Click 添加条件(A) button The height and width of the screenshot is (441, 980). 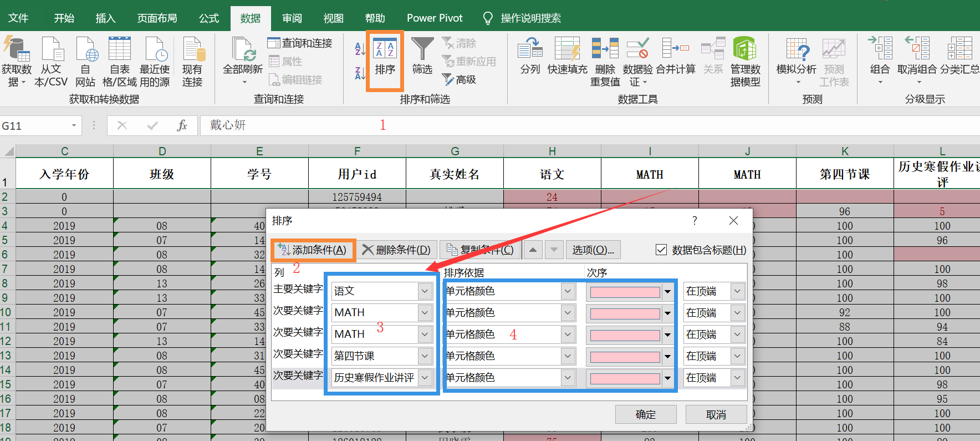313,250
